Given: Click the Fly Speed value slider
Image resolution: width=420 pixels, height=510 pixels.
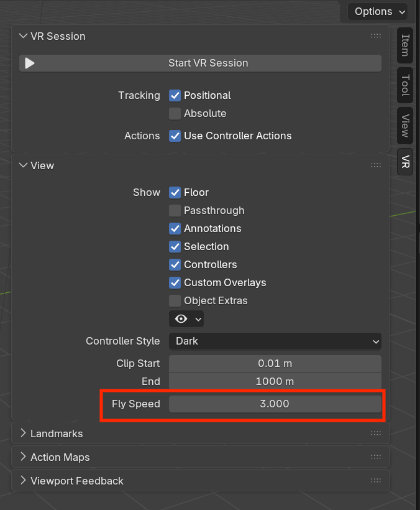Looking at the screenshot, I should click(275, 404).
